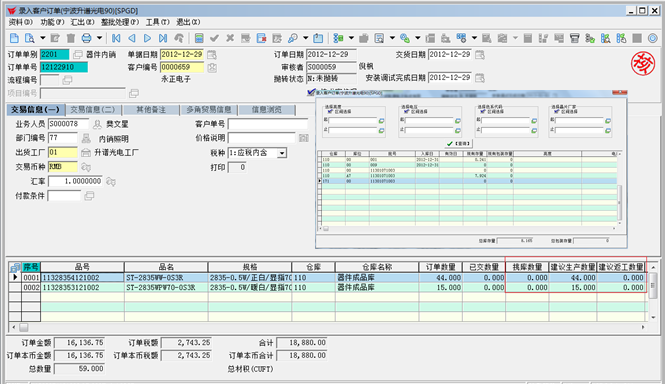Viewport: 665px width, 384px height.
Task: Click the 交易币种 currency lookup icon
Action: pos(86,167)
